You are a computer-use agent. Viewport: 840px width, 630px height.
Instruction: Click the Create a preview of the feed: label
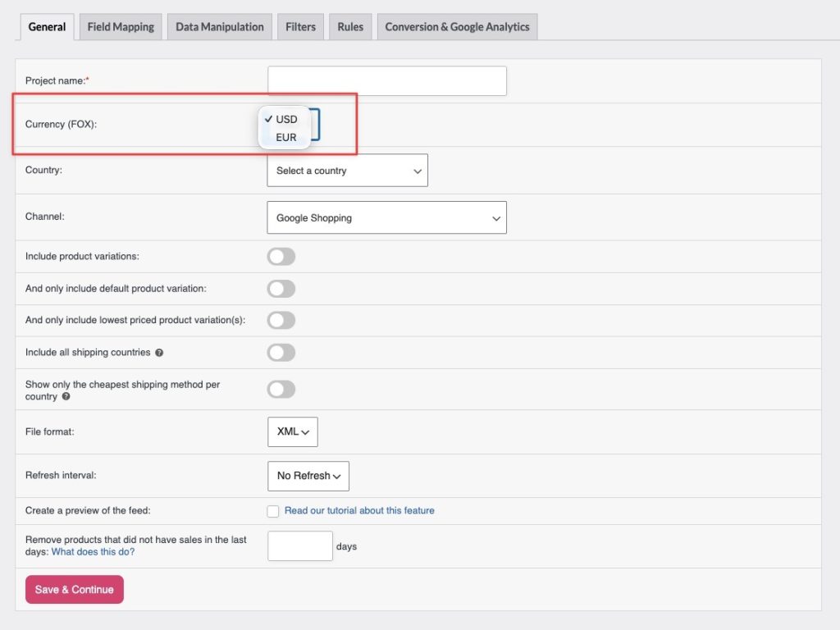tap(88, 510)
